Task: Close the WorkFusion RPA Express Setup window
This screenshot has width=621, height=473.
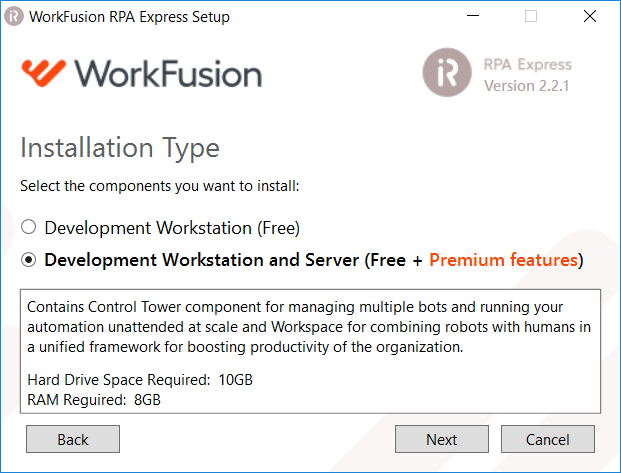Action: click(x=590, y=16)
